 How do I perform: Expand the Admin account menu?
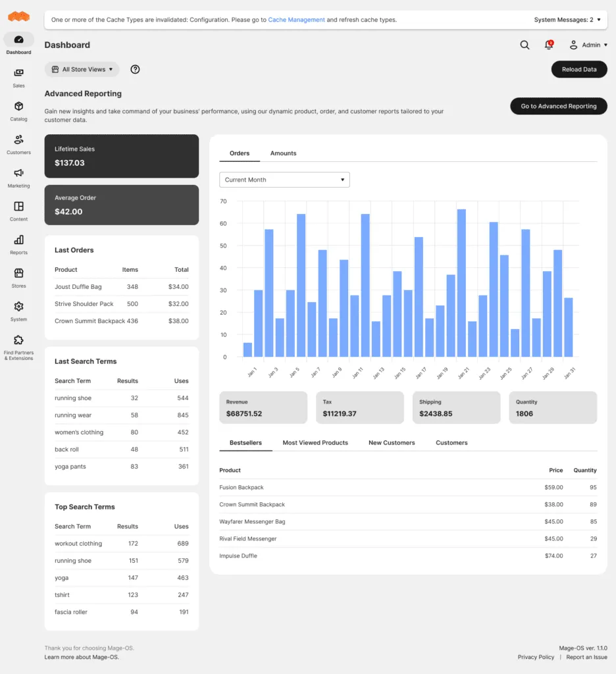588,45
